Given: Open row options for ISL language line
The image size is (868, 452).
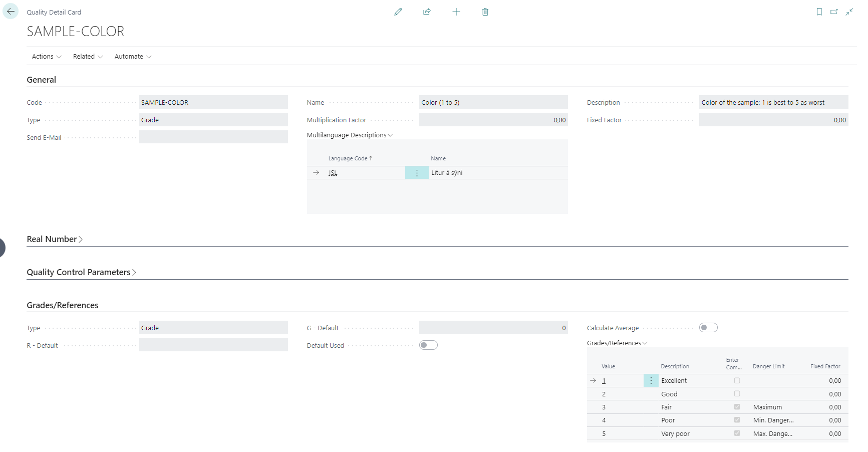Looking at the screenshot, I should point(417,173).
